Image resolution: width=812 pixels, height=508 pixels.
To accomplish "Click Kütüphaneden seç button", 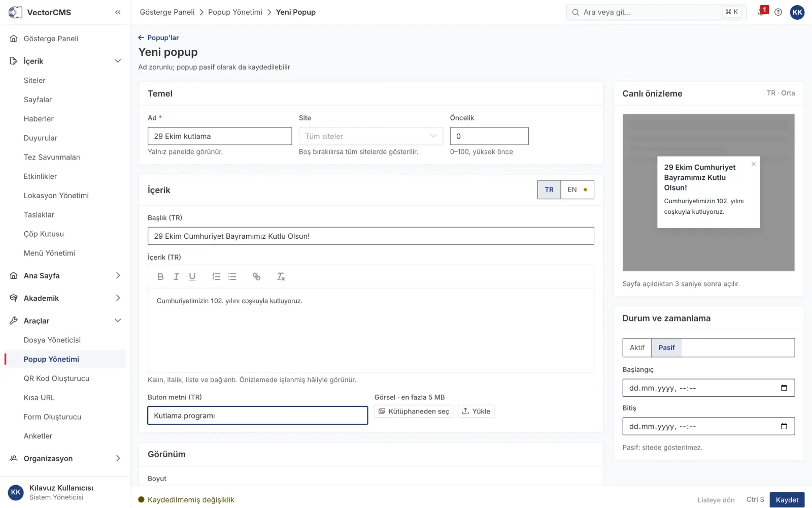I will pos(414,411).
